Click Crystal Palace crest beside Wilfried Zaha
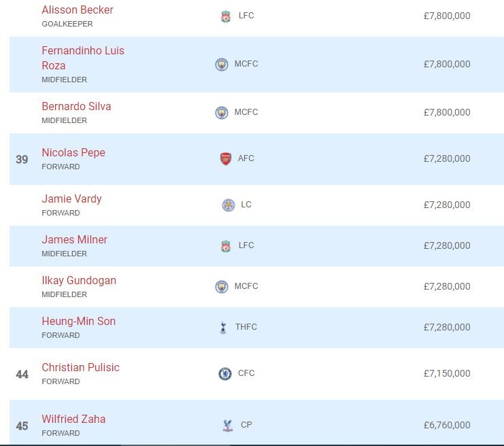Image resolution: width=504 pixels, height=446 pixels. tap(227, 426)
